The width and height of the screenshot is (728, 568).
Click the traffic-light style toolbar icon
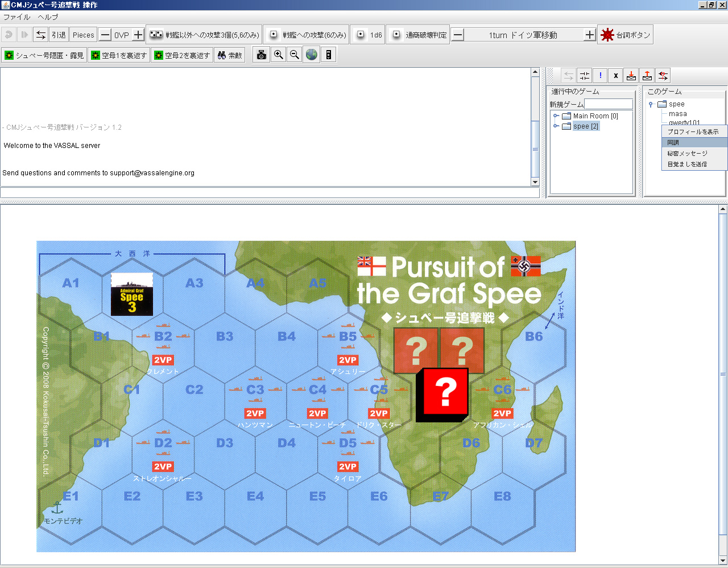tap(328, 55)
